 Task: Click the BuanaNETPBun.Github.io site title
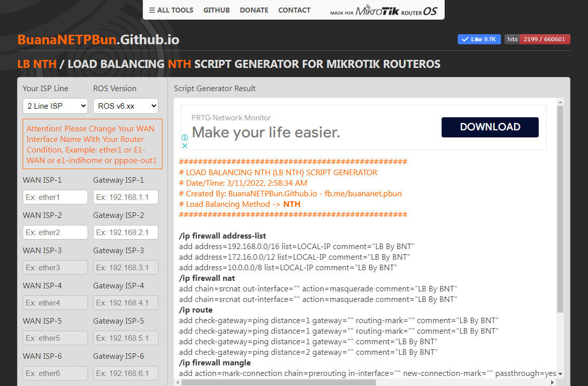pos(98,39)
